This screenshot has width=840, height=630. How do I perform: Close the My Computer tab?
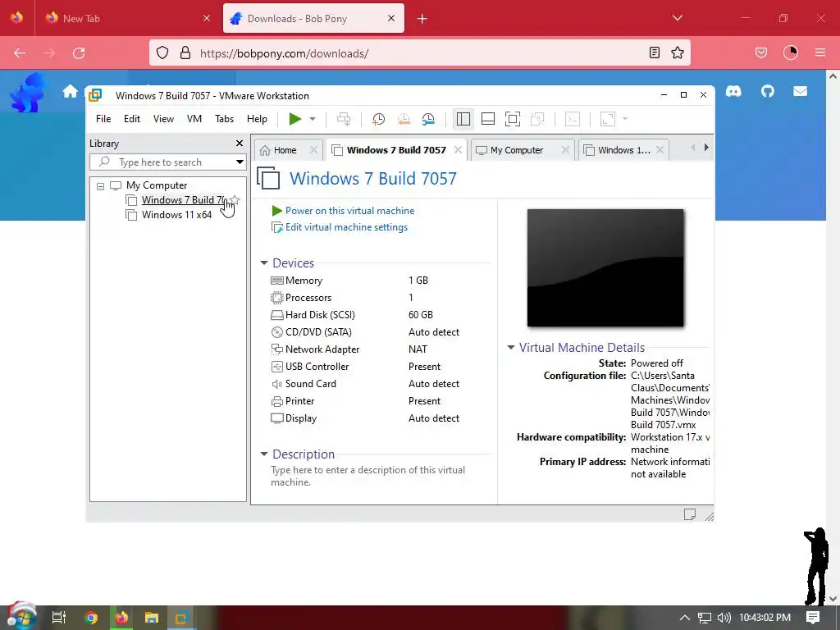565,150
